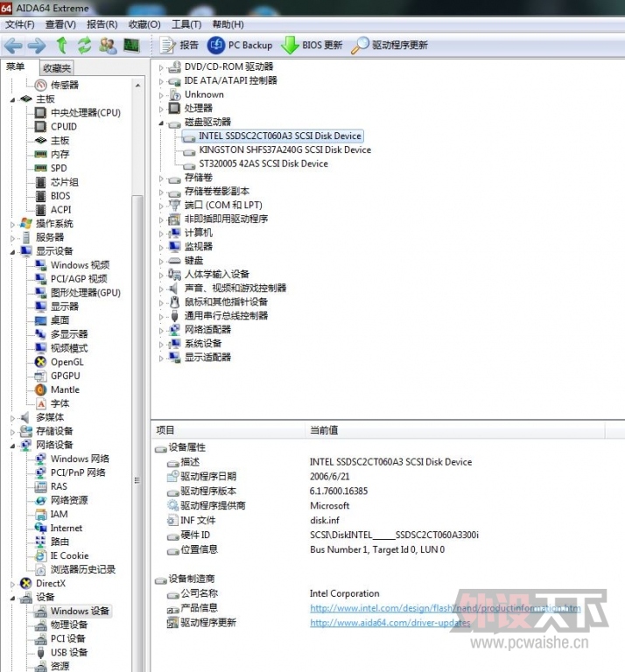Click 驱动程序更新 toolbar button
The height and width of the screenshot is (672, 625).
coord(390,45)
